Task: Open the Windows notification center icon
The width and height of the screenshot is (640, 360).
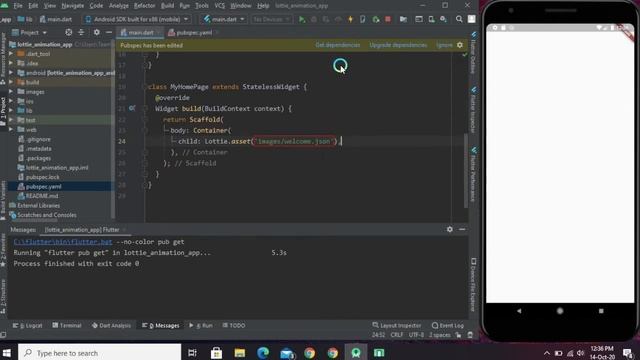Action: point(627,353)
